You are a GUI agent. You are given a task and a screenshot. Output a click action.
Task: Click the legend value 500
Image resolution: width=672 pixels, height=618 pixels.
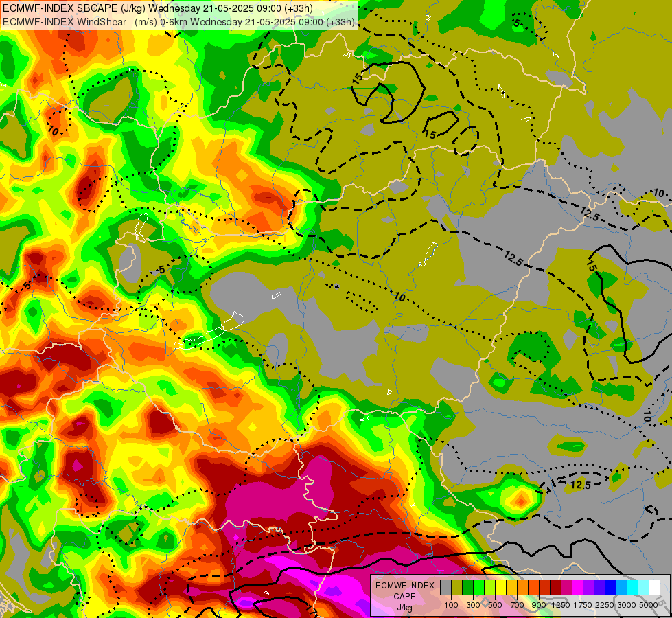click(495, 605)
